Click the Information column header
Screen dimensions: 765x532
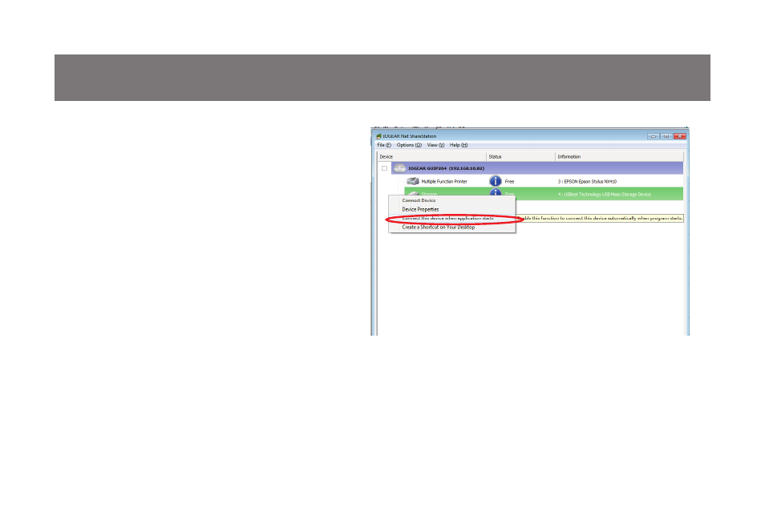(x=620, y=156)
